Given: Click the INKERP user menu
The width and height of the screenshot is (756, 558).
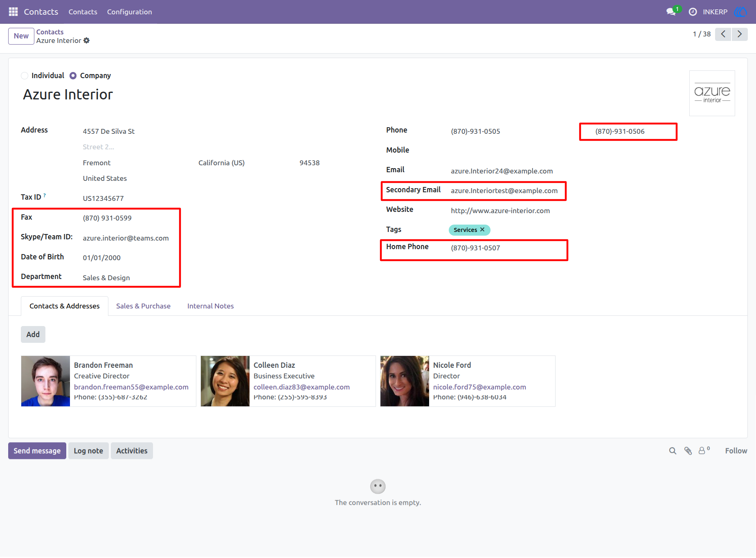Looking at the screenshot, I should click(715, 12).
